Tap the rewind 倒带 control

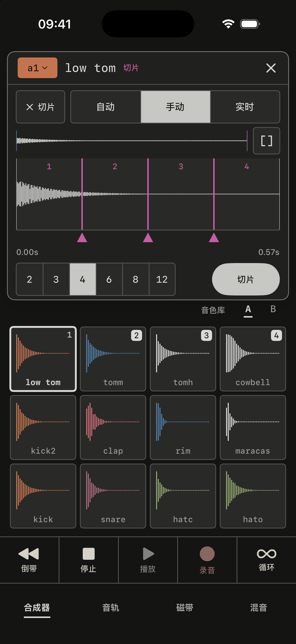29,560
